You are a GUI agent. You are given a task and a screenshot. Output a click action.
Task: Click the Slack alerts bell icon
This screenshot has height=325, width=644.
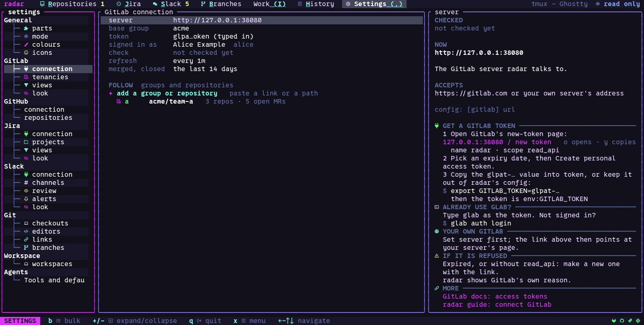pos(26,199)
